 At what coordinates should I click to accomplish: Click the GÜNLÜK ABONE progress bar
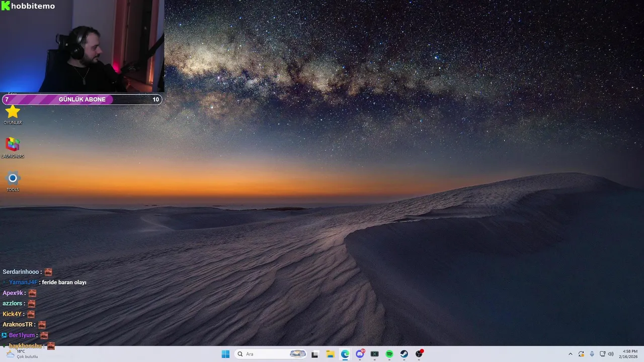click(82, 100)
